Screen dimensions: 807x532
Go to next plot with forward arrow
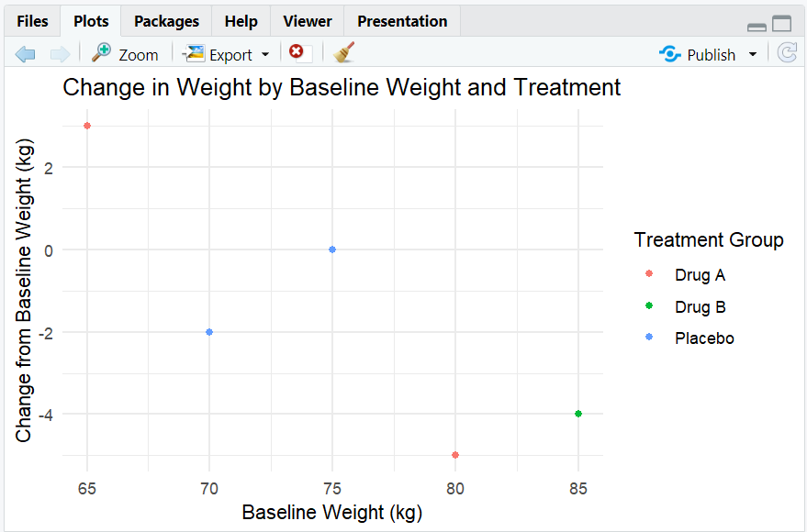(x=60, y=54)
